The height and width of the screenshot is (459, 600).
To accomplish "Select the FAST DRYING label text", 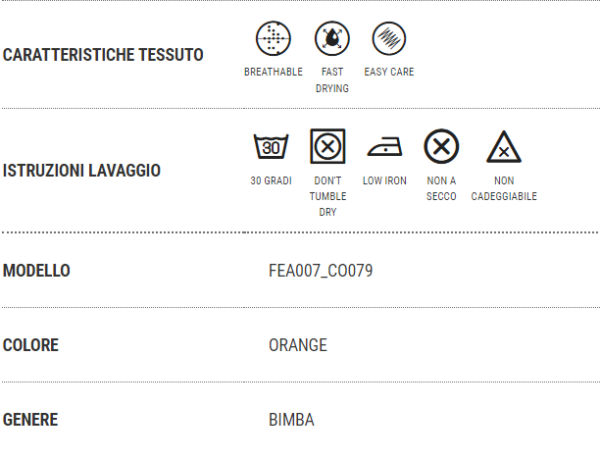I will point(332,80).
